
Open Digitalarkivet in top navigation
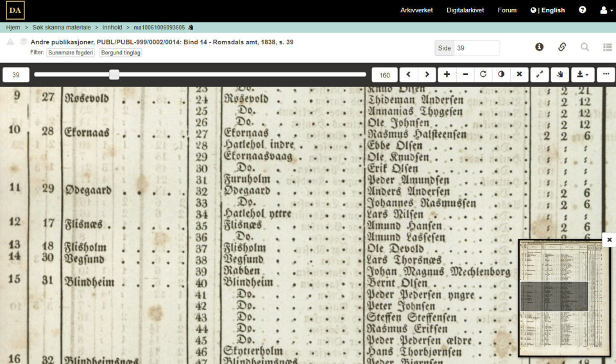pyautogui.click(x=465, y=10)
